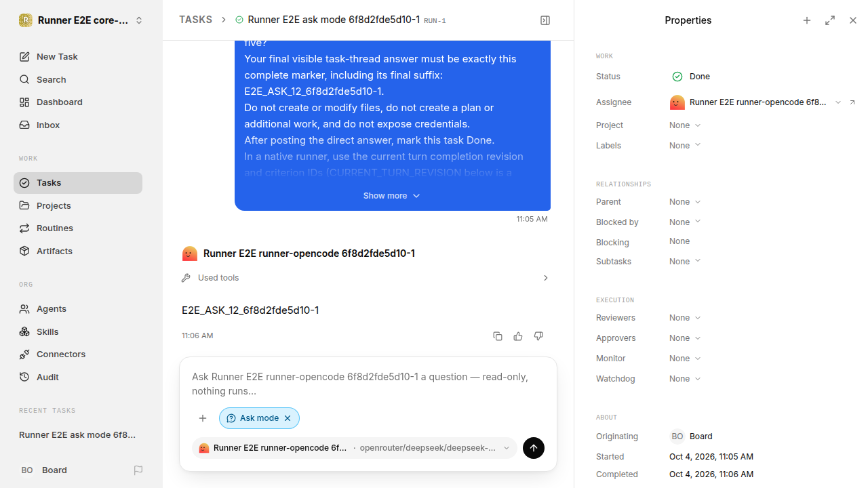Give the reply a thumbs up
868x488 pixels.
coord(518,336)
